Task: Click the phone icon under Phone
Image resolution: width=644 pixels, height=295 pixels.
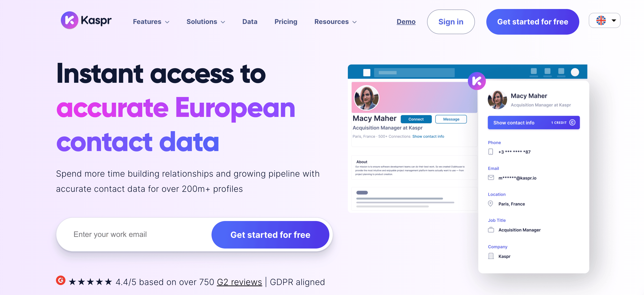Action: [491, 152]
